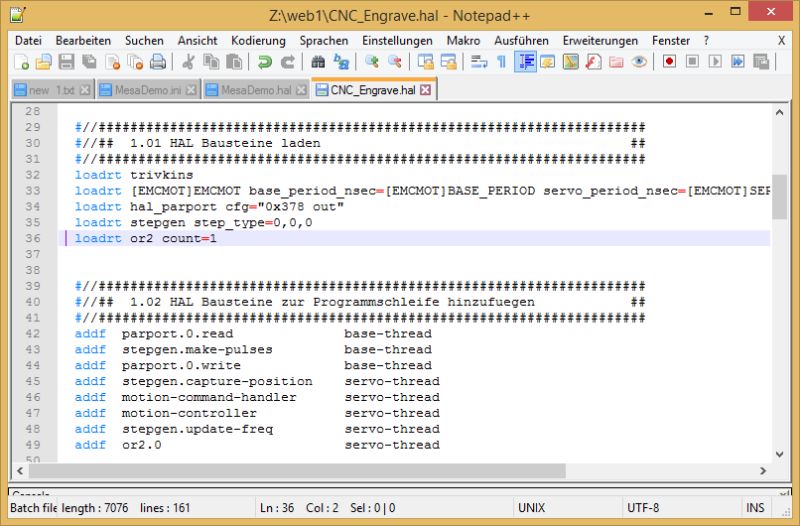
Task: Click the horizontal scrollbar left arrow
Action: [20, 470]
